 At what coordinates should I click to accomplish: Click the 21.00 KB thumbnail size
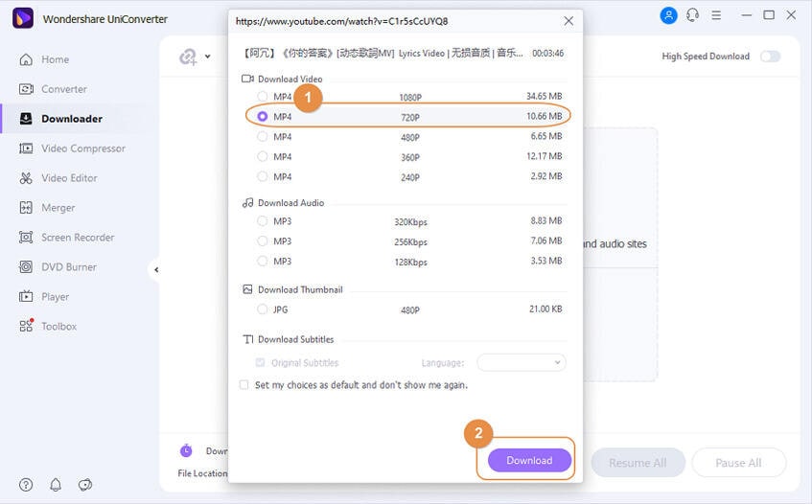(545, 309)
